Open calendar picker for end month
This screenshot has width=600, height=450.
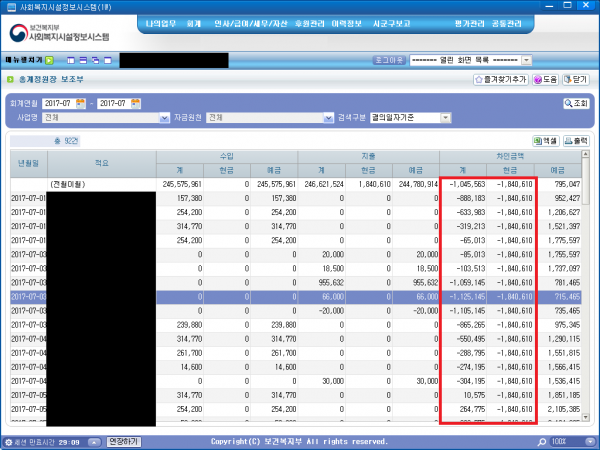point(136,103)
